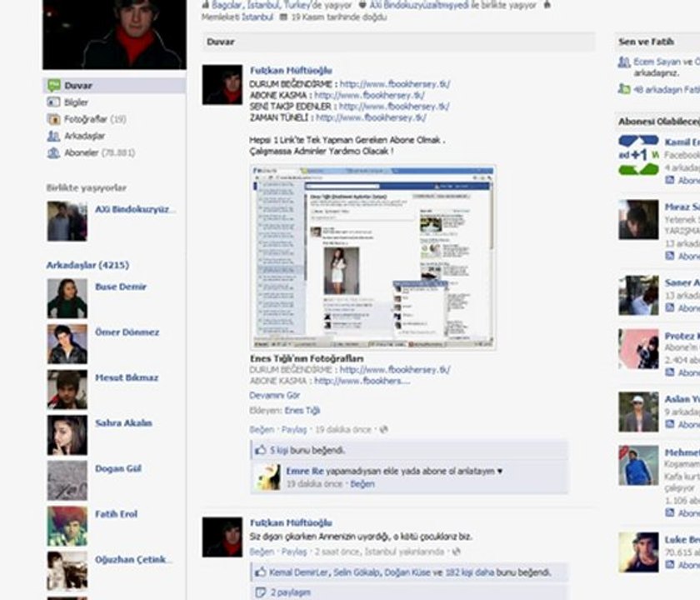Image resolution: width=700 pixels, height=600 pixels.
Task: Open 48 arkadaşın mutual friends link
Action: pos(667,90)
